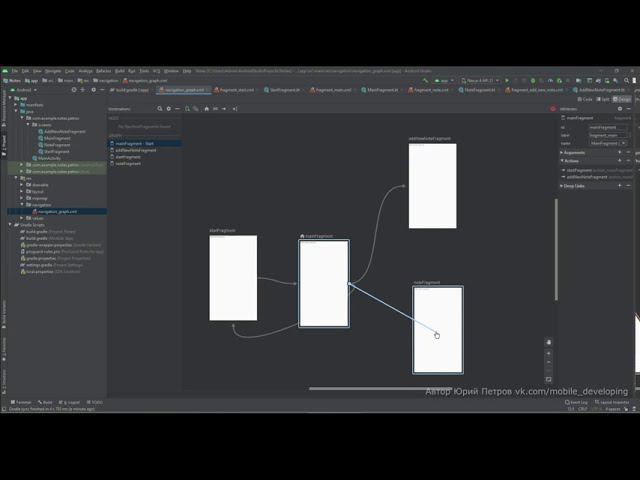Open the File menu
Viewport: 640px width, 480px height.
tap(14, 71)
